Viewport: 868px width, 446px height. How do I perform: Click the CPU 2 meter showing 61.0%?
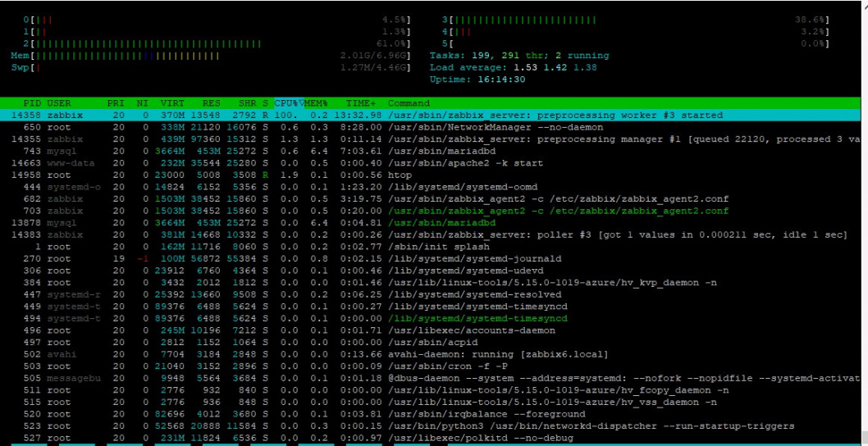tap(217, 43)
